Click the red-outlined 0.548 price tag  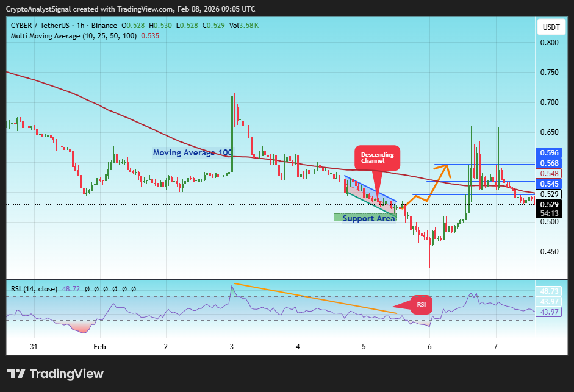[x=549, y=174]
